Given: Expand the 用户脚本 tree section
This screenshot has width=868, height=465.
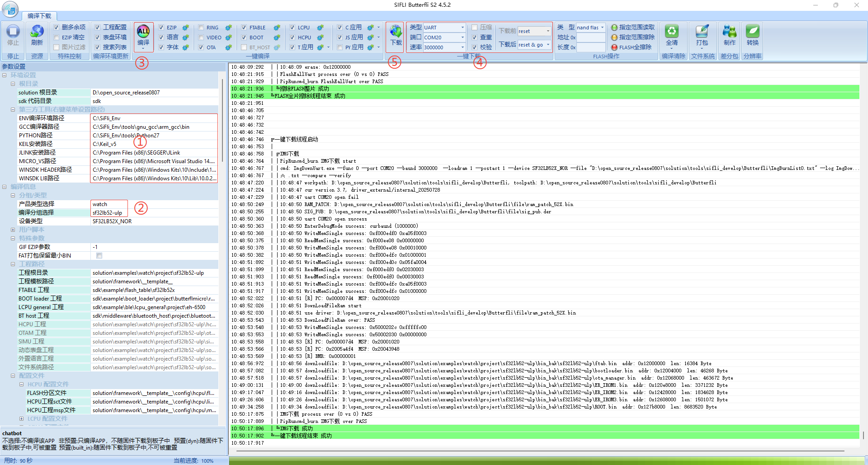Looking at the screenshot, I should click(x=13, y=230).
